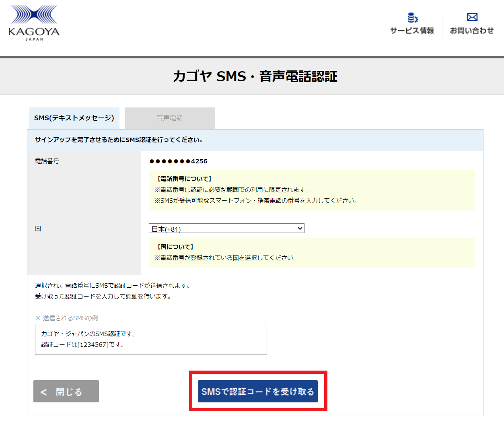This screenshot has width=504, height=439.
Task: Click the 国 field label
Action: [38, 229]
